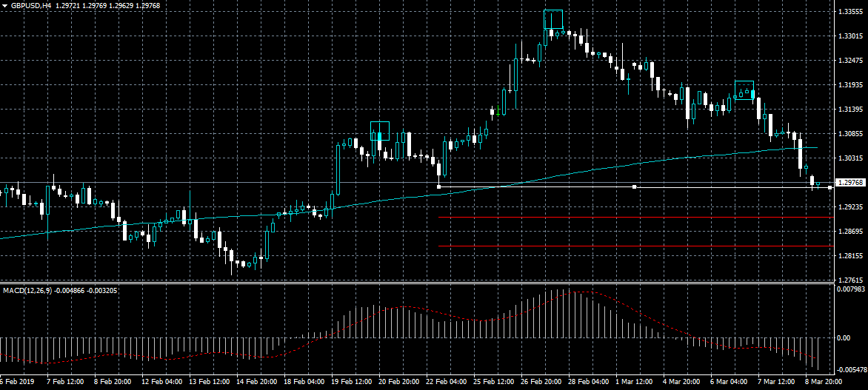Click the middle anchor point of the white trendline
This screenshot has width=868, height=390.
click(x=635, y=187)
